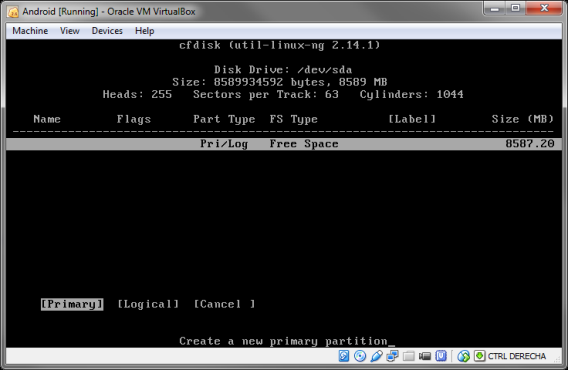Image resolution: width=568 pixels, height=370 pixels.
Task: Click 'Create a new primary partition' hint text
Action: click(283, 341)
